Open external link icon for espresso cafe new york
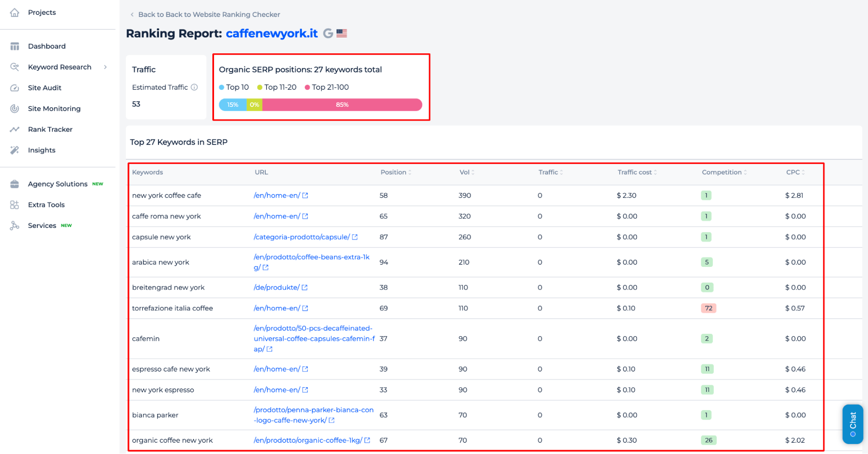 305,369
